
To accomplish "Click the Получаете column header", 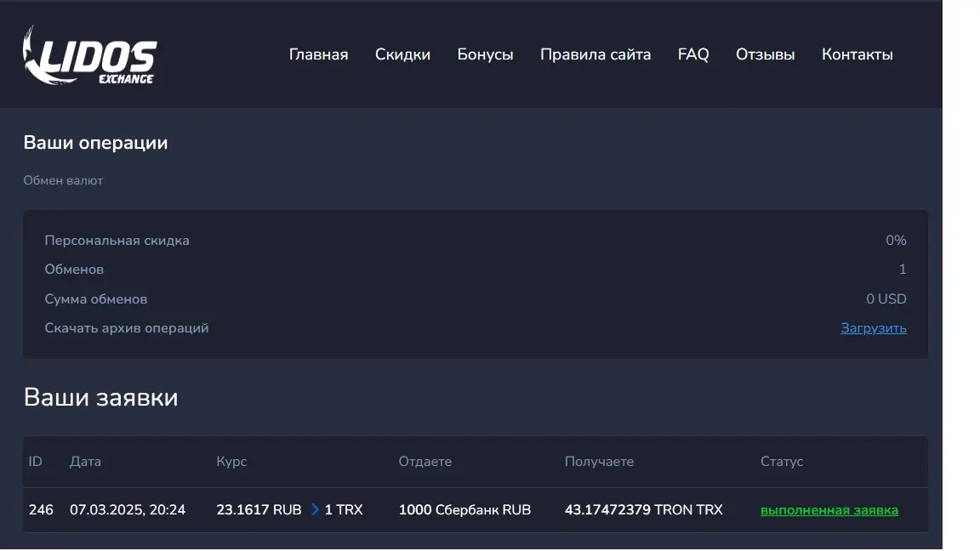I will 599,462.
